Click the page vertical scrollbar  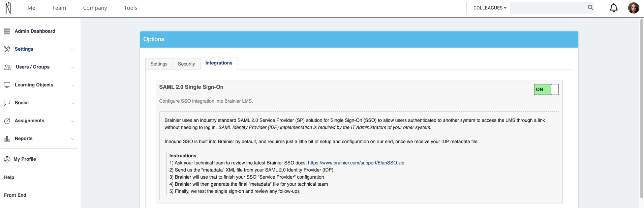(642, 108)
